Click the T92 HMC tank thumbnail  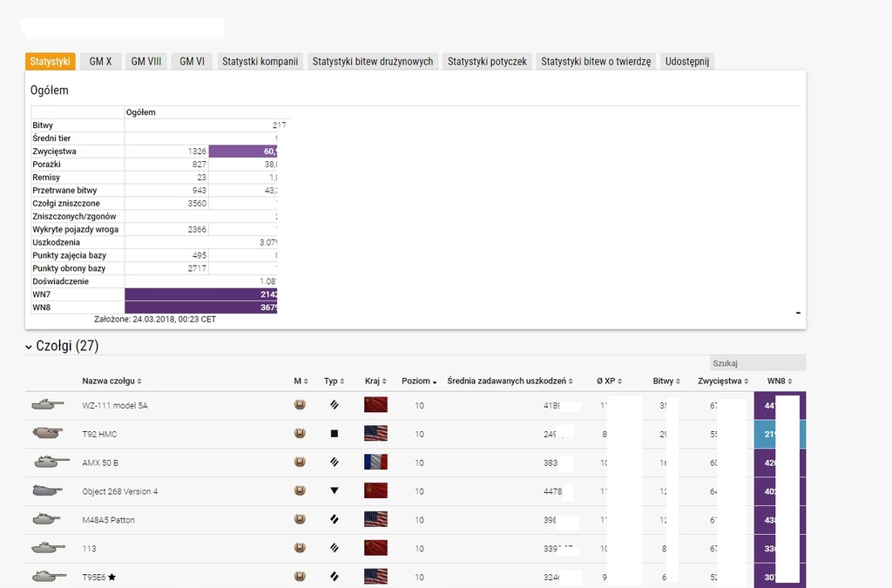pyautogui.click(x=48, y=433)
